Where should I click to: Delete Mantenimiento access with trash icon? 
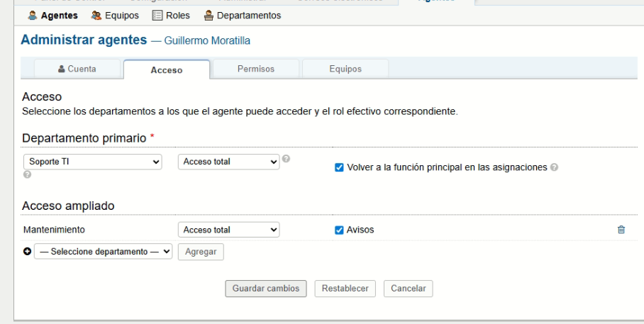pos(621,230)
